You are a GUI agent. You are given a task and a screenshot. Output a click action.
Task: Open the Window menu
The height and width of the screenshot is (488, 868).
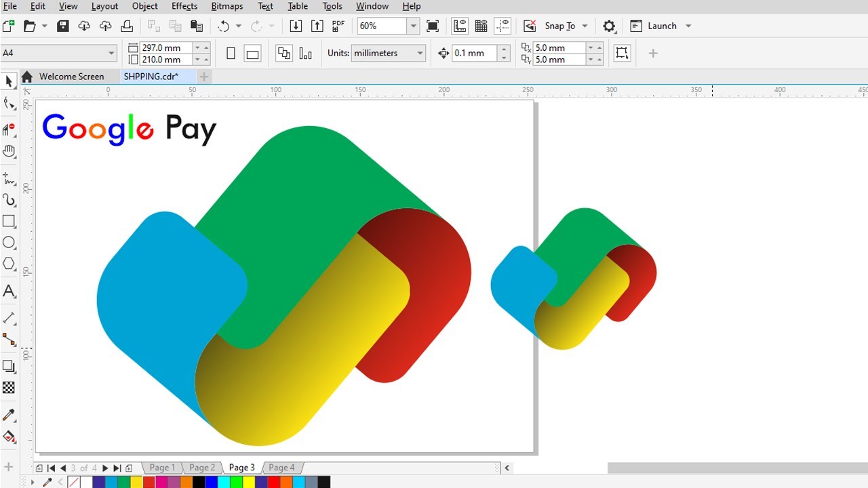[x=372, y=6]
